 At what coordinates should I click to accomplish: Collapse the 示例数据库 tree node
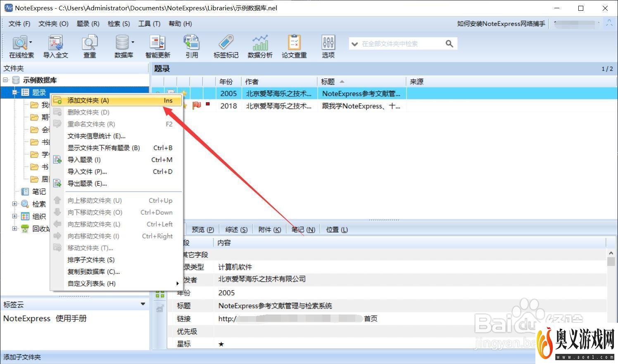pos(5,80)
